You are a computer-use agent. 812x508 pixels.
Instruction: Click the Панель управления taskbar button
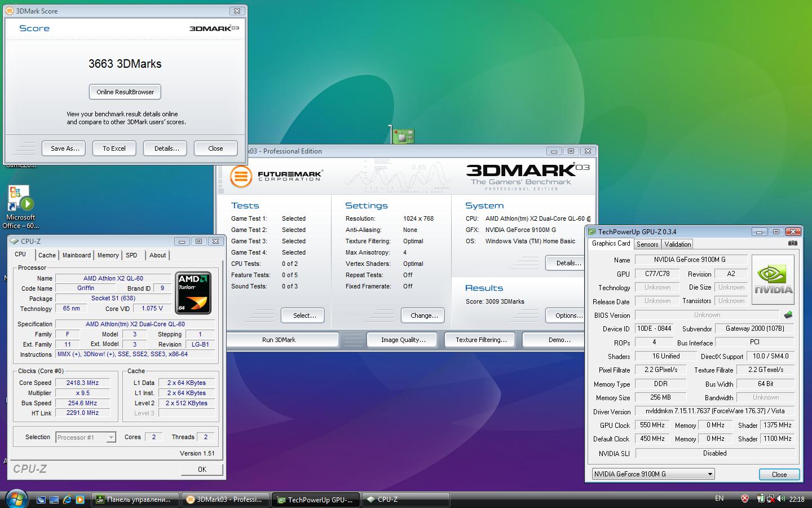tap(135, 500)
